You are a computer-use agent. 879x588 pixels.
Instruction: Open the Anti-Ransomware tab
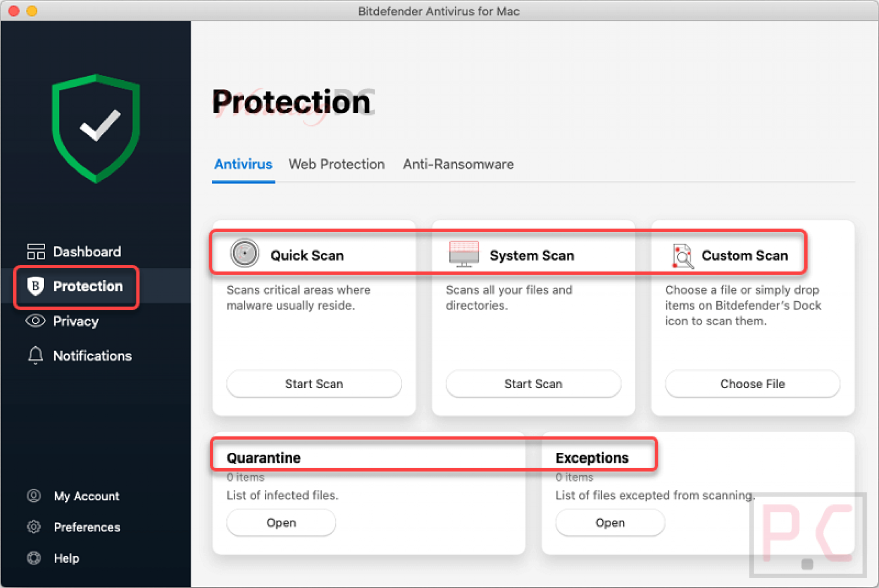coord(458,164)
